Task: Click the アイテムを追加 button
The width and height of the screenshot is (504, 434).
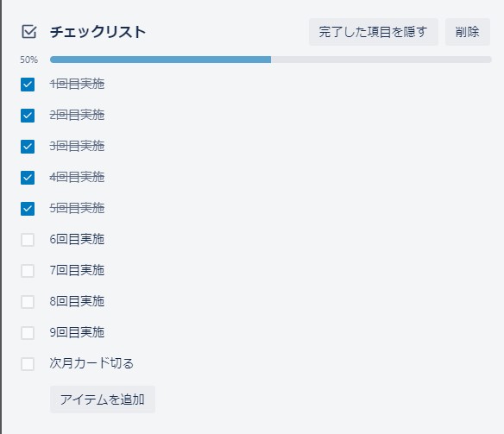Action: pos(103,399)
